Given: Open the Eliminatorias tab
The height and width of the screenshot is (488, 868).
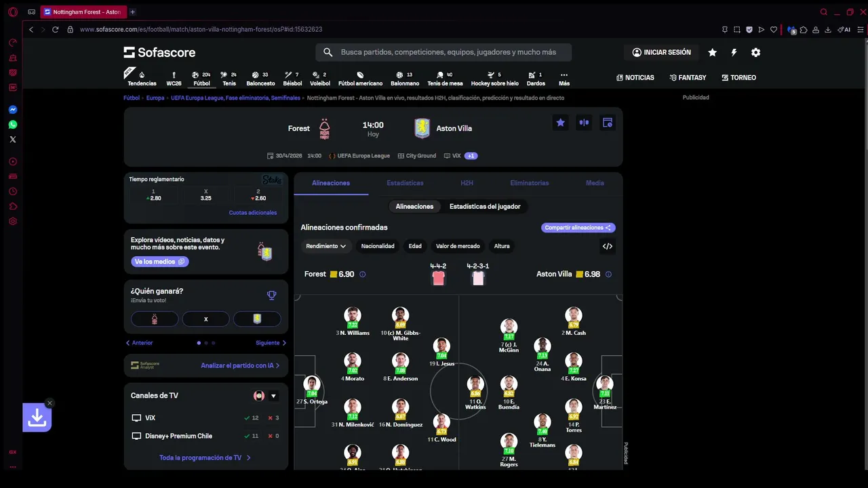Looking at the screenshot, I should [530, 183].
